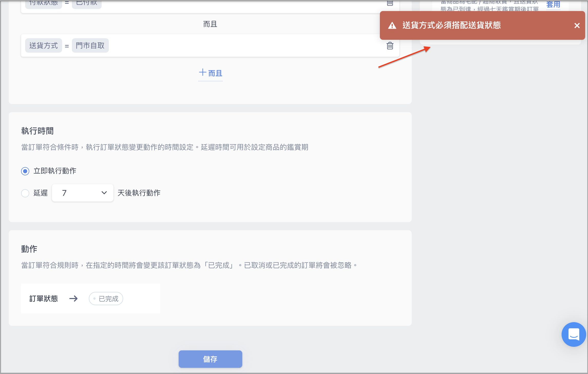Click the 而且 connector text between conditions

tap(210, 24)
